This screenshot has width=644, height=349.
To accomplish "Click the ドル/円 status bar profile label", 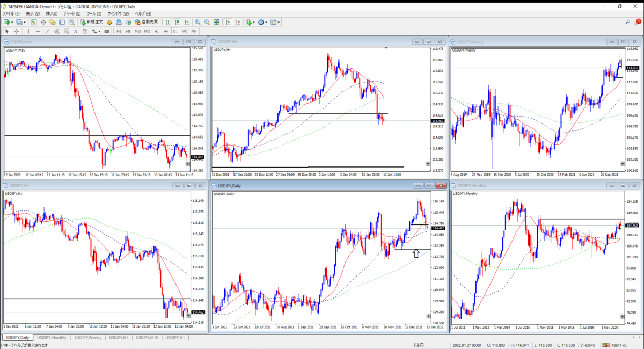I will pos(419,345).
